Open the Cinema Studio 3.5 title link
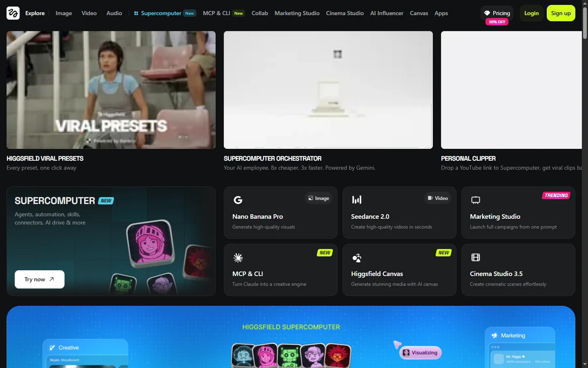The width and height of the screenshot is (588, 368). tap(496, 274)
